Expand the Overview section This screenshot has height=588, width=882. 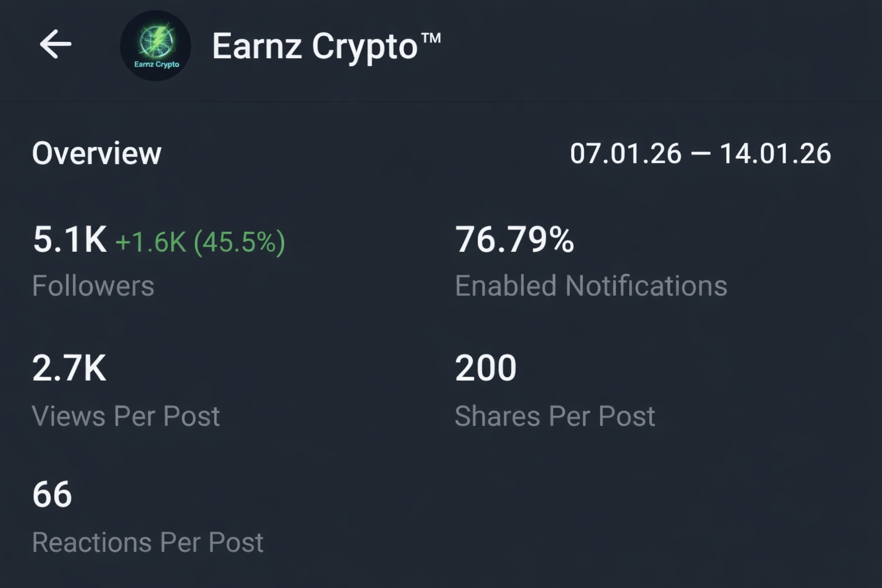click(x=96, y=153)
